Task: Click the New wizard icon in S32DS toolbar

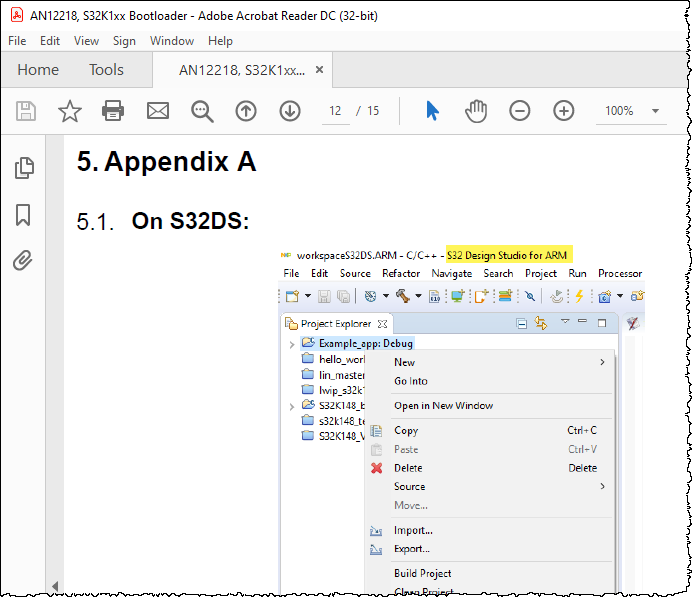Action: tap(292, 296)
